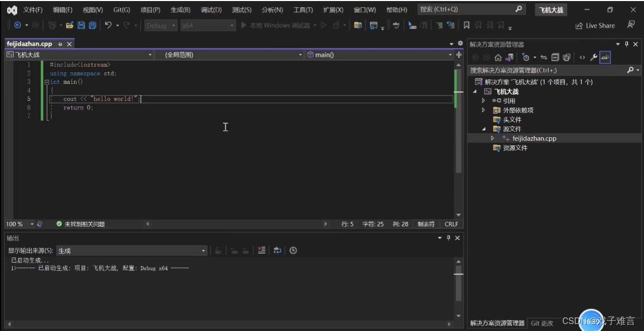644x331 pixels.
Task: Click the navigate backward arrow icon
Action: (18, 25)
